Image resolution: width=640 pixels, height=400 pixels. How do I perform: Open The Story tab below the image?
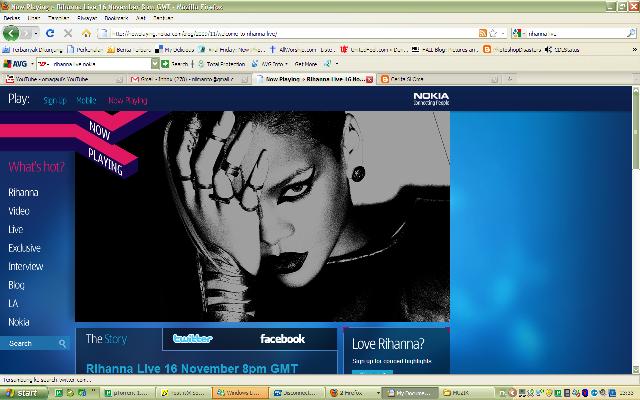106,339
